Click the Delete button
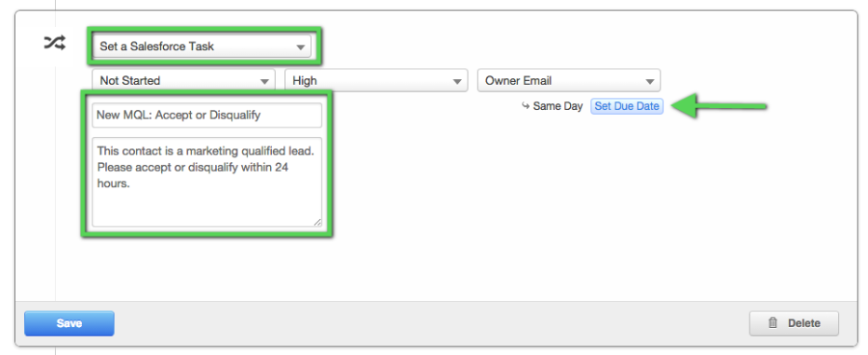 pyautogui.click(x=794, y=323)
